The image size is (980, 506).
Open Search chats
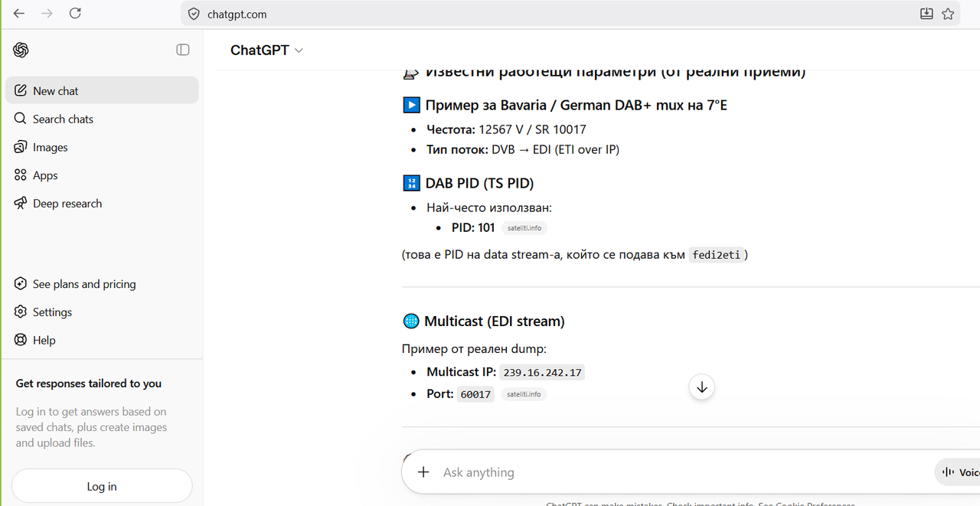(x=102, y=119)
